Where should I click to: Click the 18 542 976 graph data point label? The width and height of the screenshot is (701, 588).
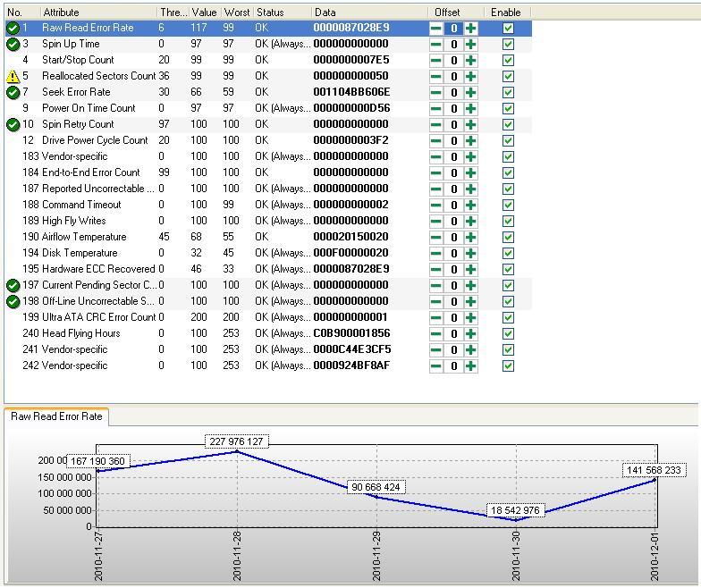pyautogui.click(x=515, y=510)
